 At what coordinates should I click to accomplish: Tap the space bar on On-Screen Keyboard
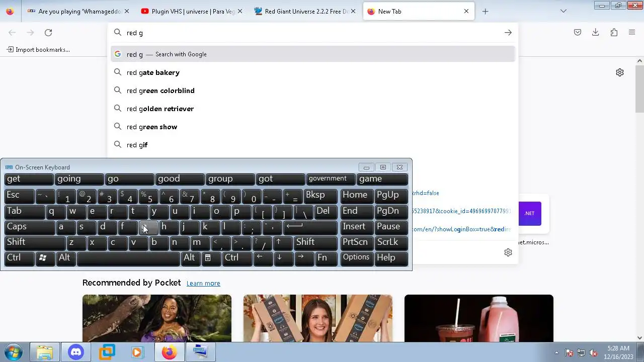pyautogui.click(x=128, y=258)
